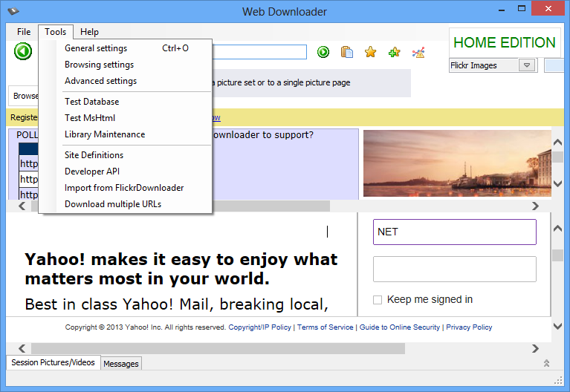Open the Help menu
The height and width of the screenshot is (392, 570).
point(89,32)
